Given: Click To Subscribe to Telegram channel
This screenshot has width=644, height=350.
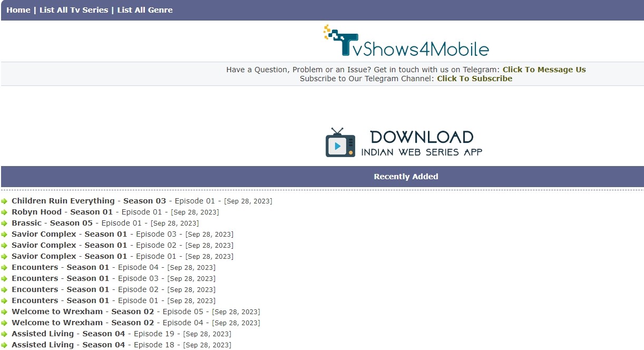Looking at the screenshot, I should [x=474, y=79].
